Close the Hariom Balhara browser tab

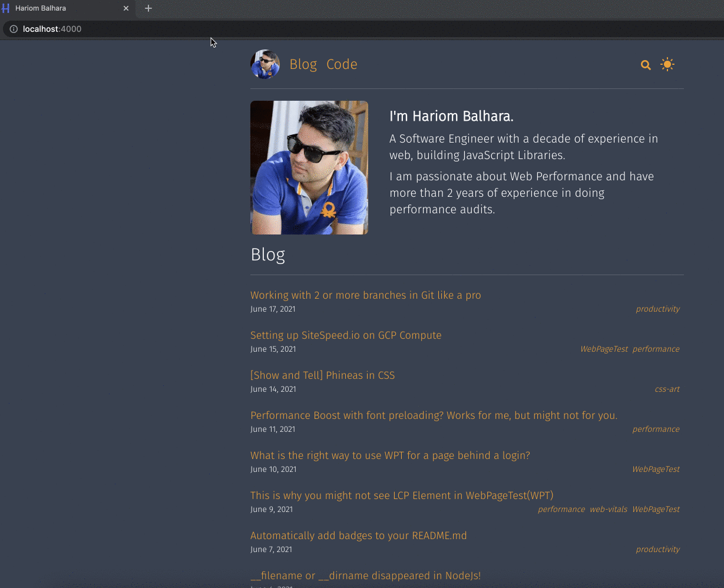(x=126, y=8)
